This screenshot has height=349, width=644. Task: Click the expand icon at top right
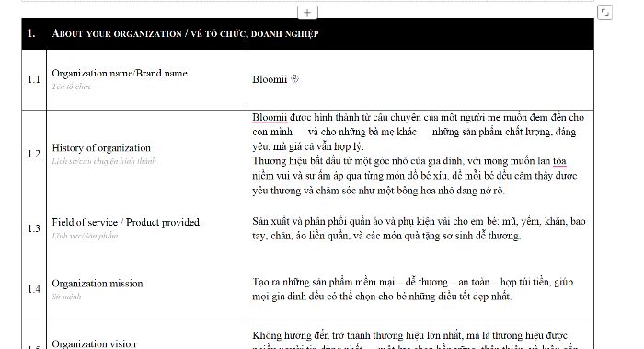click(604, 12)
